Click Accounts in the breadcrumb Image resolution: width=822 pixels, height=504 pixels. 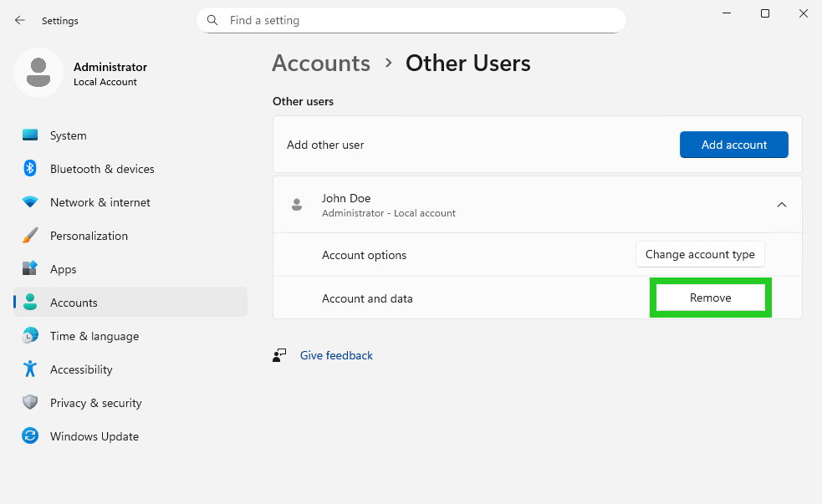click(321, 63)
